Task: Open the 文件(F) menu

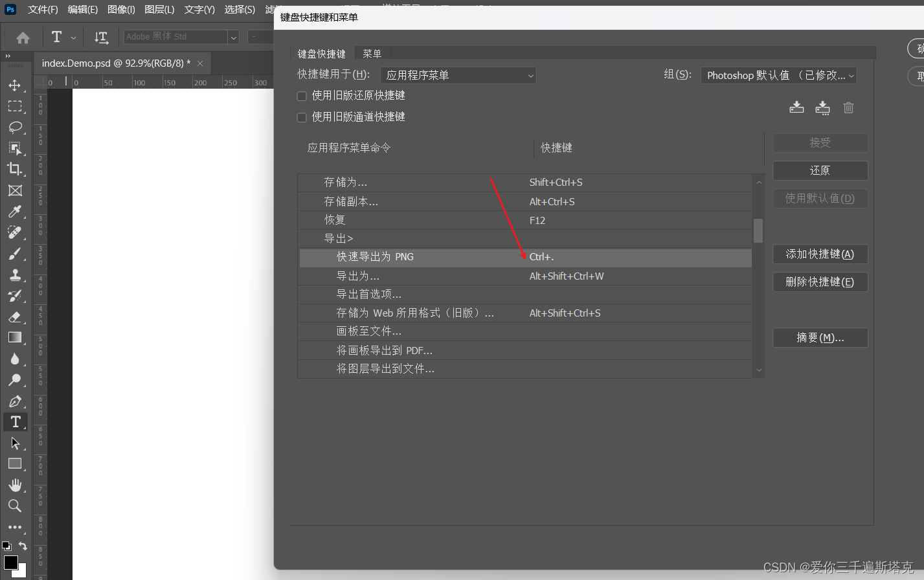Action: pyautogui.click(x=43, y=9)
